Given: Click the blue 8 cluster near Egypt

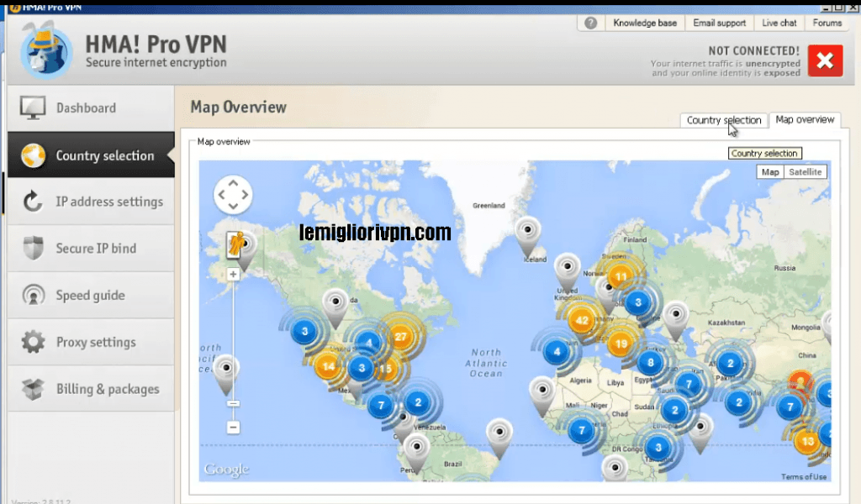Looking at the screenshot, I should coord(650,362).
